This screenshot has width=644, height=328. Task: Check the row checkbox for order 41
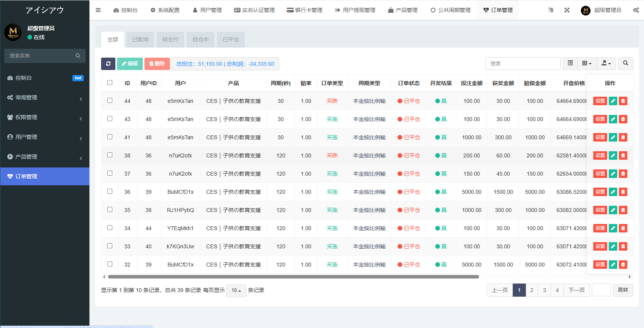click(110, 137)
